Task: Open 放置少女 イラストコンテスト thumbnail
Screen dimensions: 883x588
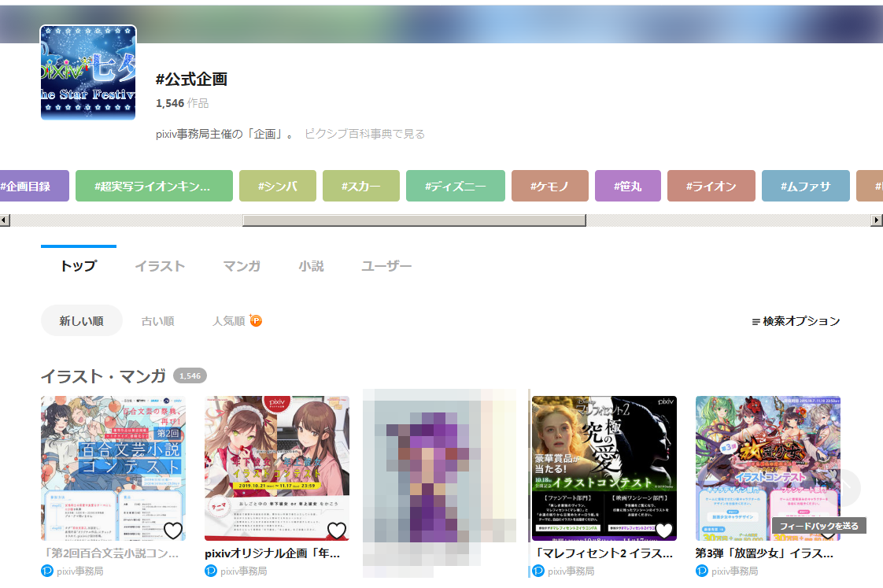Action: pyautogui.click(x=767, y=468)
